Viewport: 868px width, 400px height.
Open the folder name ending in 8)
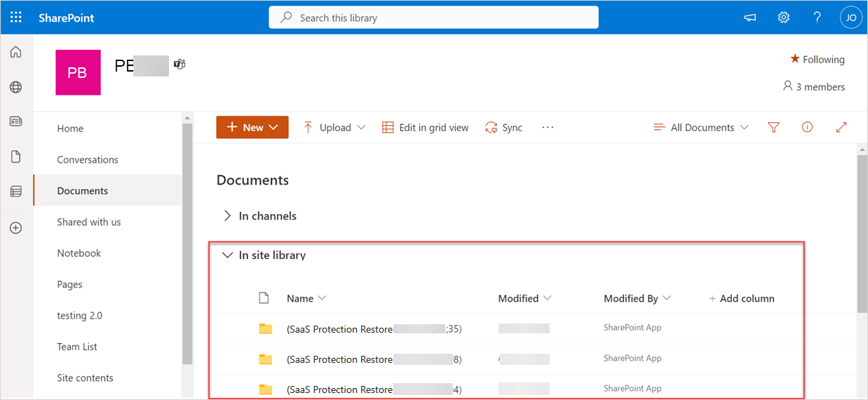point(374,359)
